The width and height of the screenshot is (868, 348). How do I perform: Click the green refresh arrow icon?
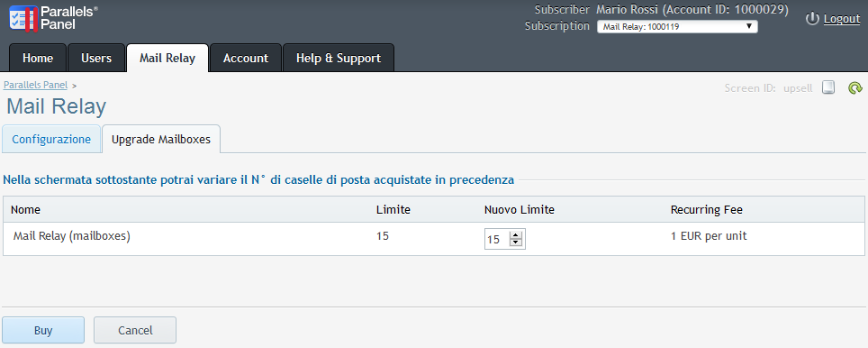(855, 87)
